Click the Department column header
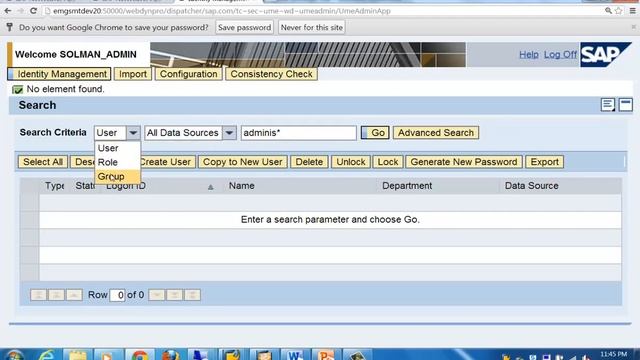 coord(407,186)
